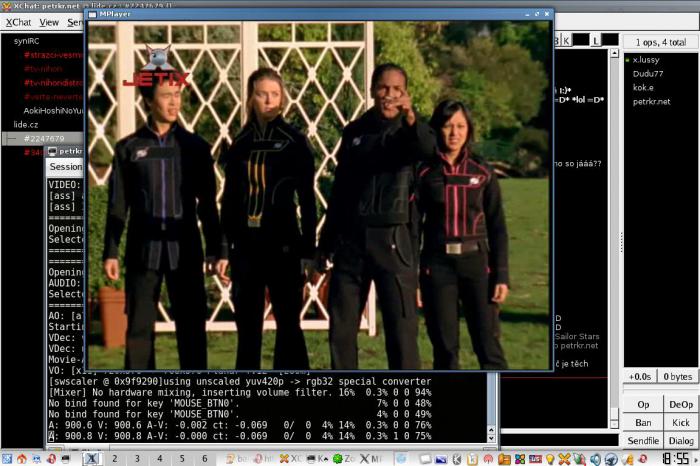Screen dimensions: 700x466
Task: Click the taskbar clock showing 18:55
Action: click(675, 458)
